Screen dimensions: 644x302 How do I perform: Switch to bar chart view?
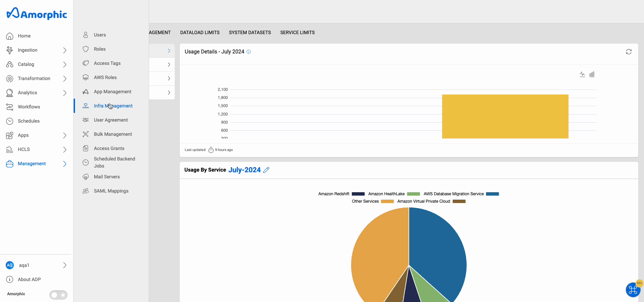pyautogui.click(x=592, y=74)
